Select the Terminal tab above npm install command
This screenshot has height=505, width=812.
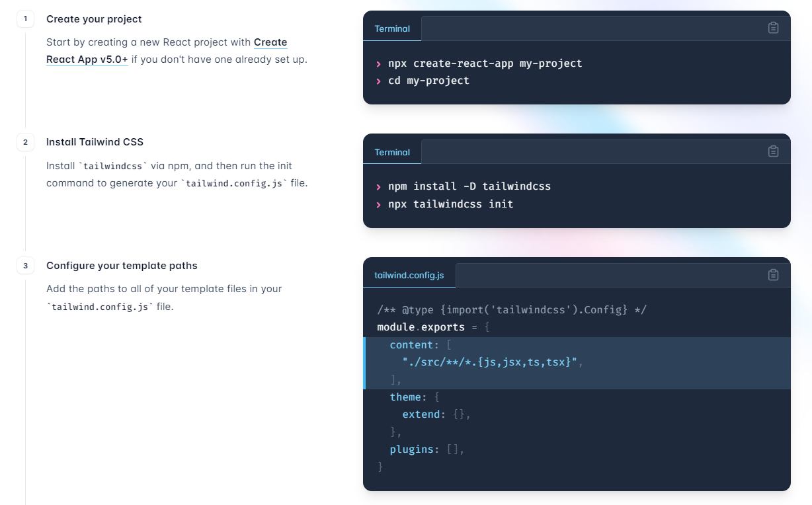coord(392,152)
